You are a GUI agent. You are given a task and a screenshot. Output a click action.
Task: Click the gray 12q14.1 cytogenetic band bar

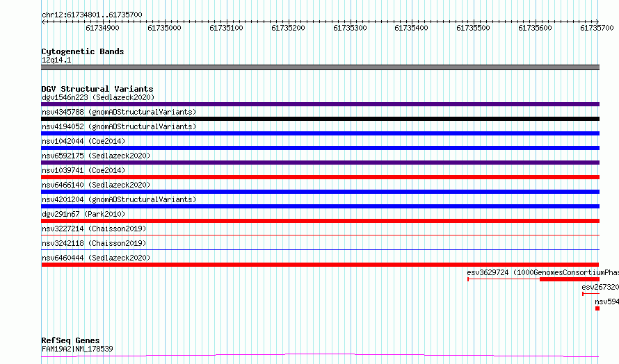(x=320, y=67)
